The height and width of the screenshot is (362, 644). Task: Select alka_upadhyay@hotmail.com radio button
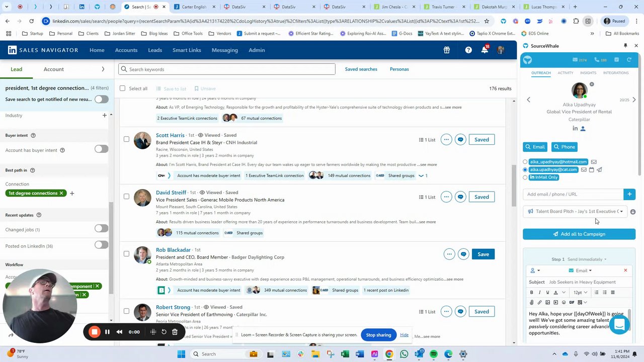pyautogui.click(x=525, y=162)
